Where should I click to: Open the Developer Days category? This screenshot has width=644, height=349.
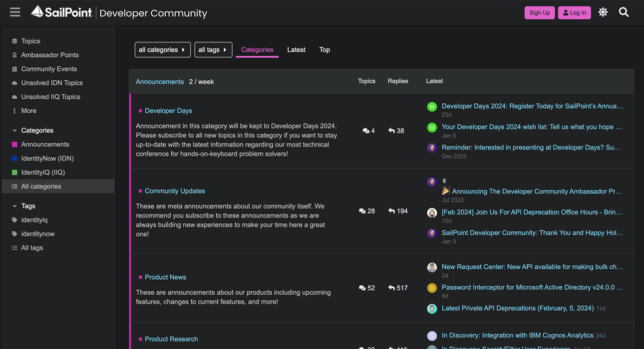coord(168,111)
